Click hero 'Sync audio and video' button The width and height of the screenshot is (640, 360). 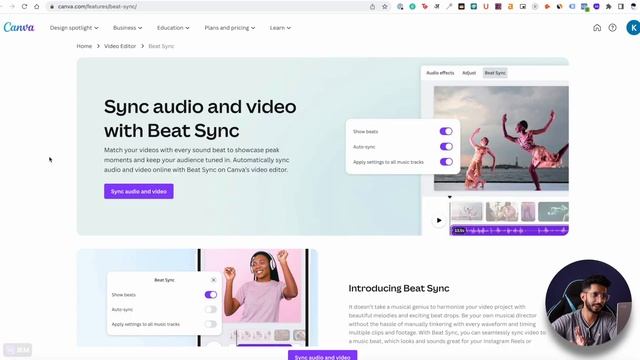click(x=139, y=191)
